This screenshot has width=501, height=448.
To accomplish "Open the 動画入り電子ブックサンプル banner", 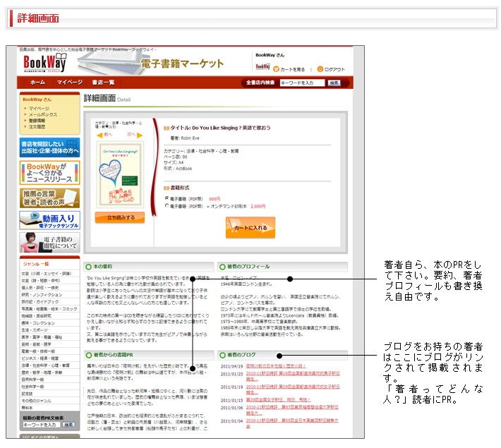I will point(49,220).
